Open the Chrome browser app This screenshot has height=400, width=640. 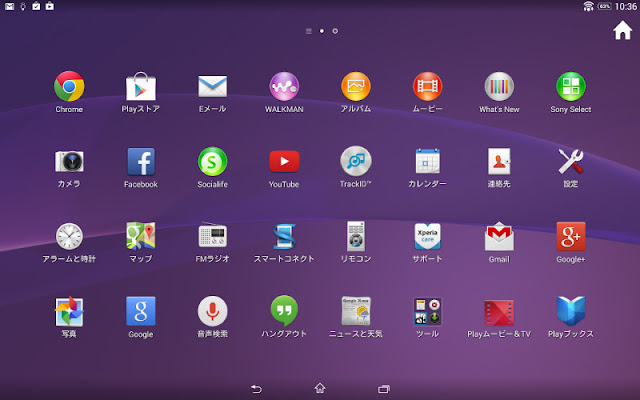(69, 86)
